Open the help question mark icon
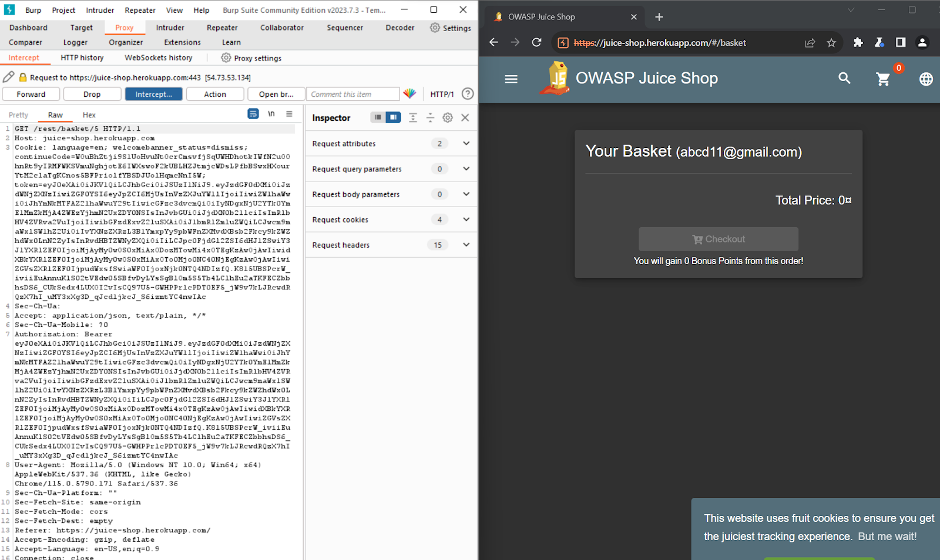 (468, 94)
